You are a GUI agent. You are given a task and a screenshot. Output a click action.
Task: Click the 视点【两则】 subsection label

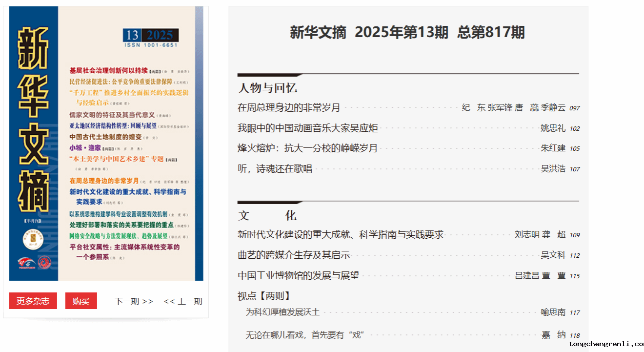(263, 296)
